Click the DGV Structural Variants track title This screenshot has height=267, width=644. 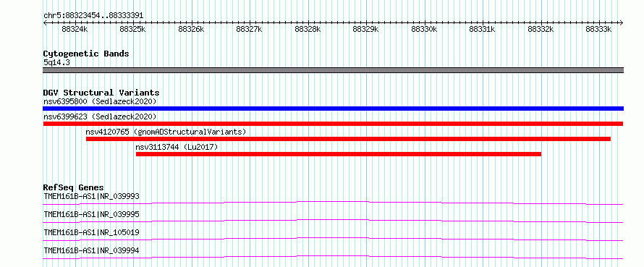[x=101, y=93]
